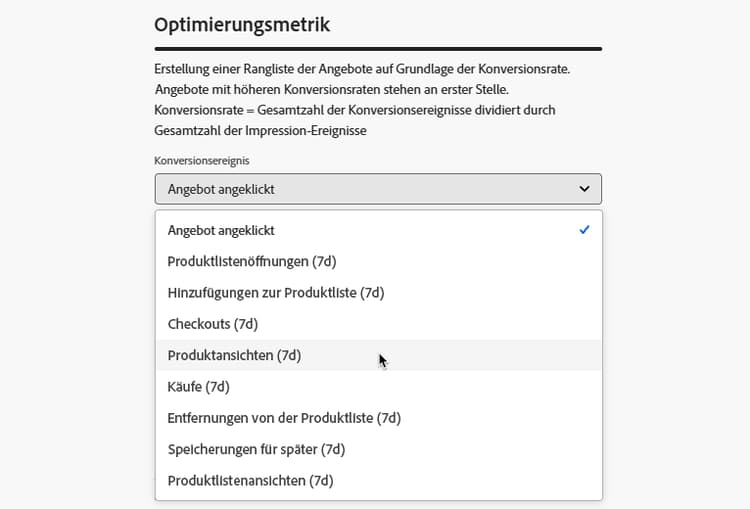Click the chevron arrow in Konversionsereignis dropdown
This screenshot has width=750, height=509.
[x=584, y=189]
